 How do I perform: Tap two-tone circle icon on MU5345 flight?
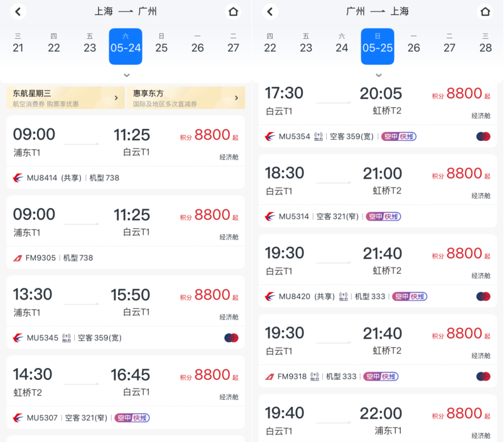(x=231, y=338)
